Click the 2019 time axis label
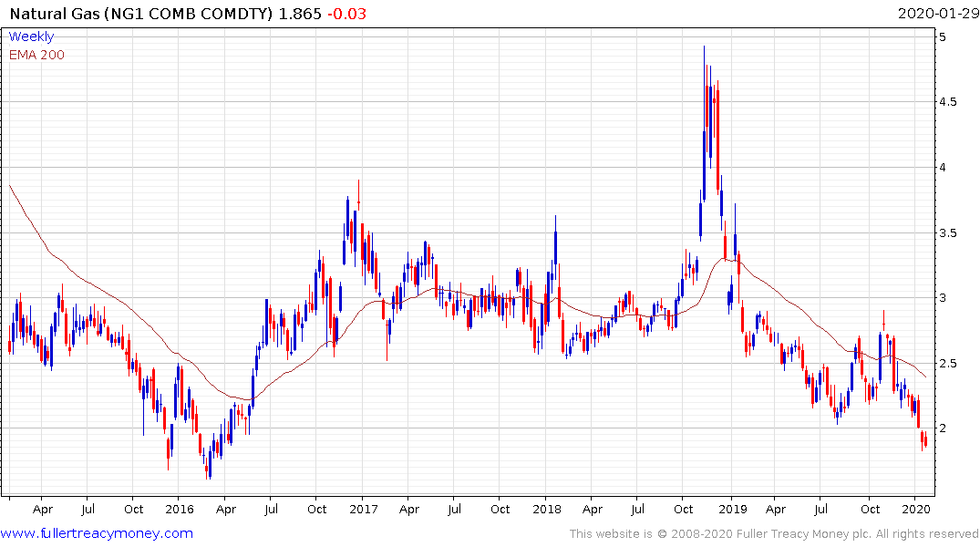 (733, 509)
